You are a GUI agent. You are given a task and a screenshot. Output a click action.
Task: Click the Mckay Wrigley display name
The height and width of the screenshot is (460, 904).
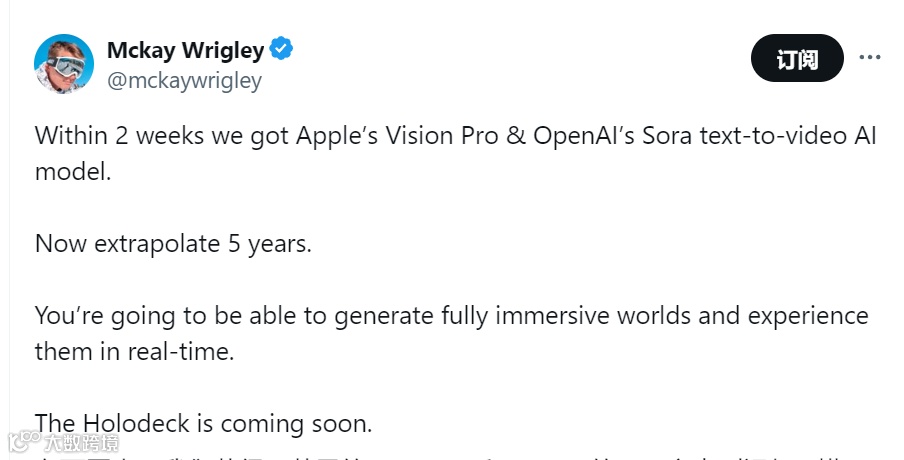point(185,49)
